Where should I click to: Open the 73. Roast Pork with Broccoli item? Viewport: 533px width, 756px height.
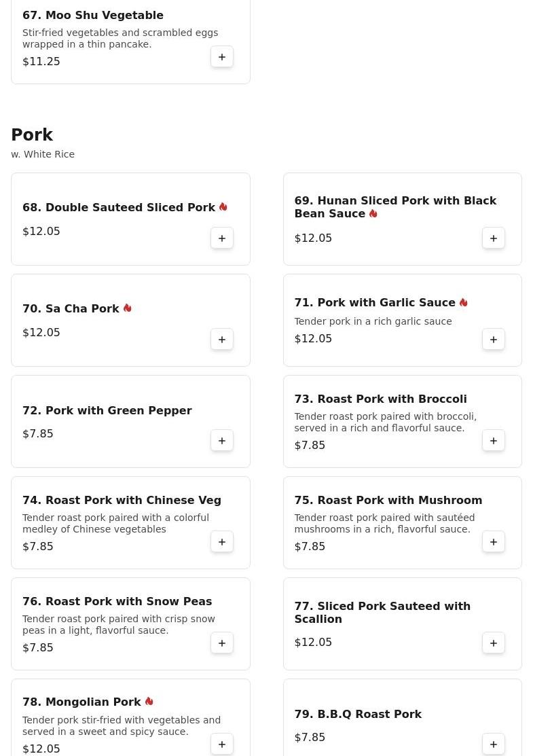(x=380, y=399)
